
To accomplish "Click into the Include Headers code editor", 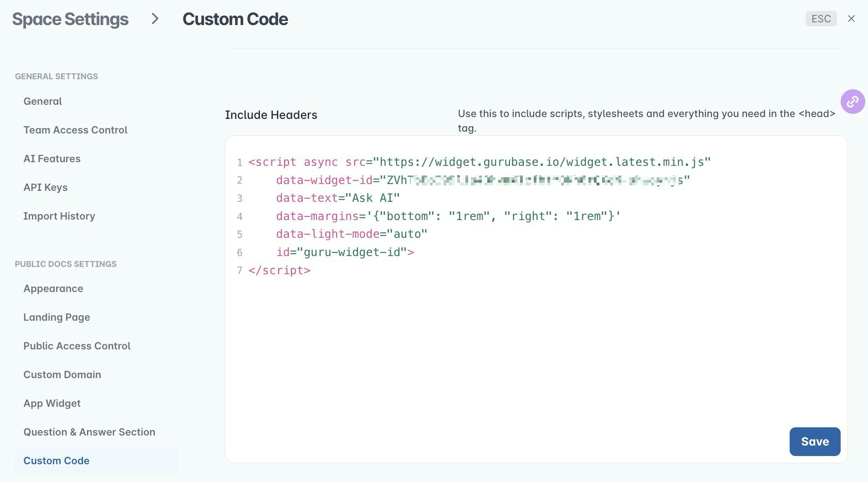I will tap(536, 299).
